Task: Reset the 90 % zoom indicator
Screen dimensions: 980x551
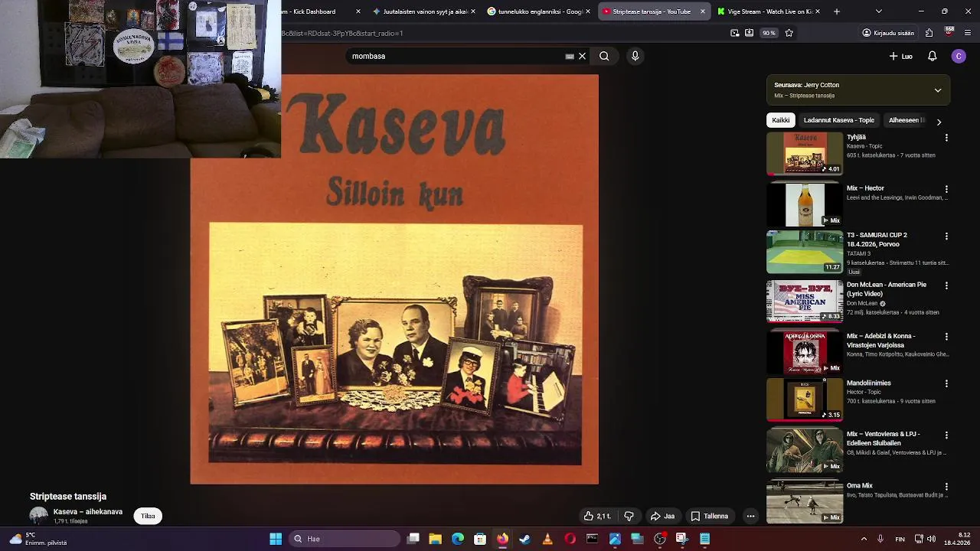Action: [768, 33]
